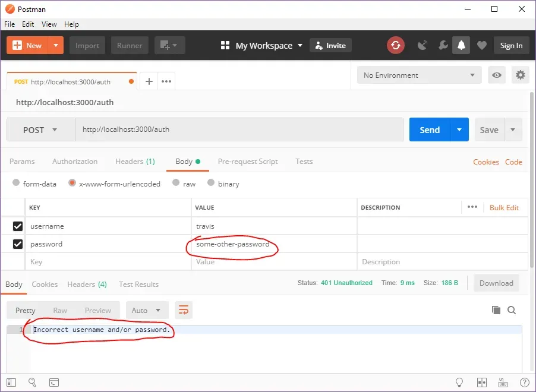Disable the password body parameter

16,244
